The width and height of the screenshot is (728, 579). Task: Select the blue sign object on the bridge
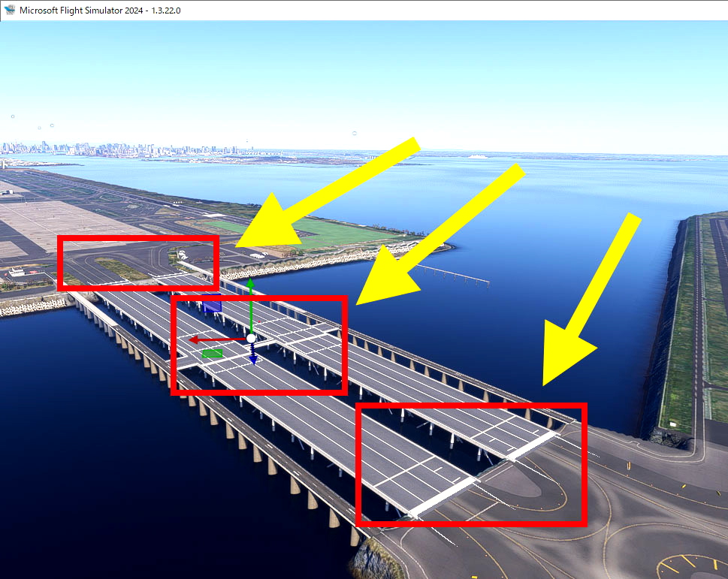(x=212, y=306)
